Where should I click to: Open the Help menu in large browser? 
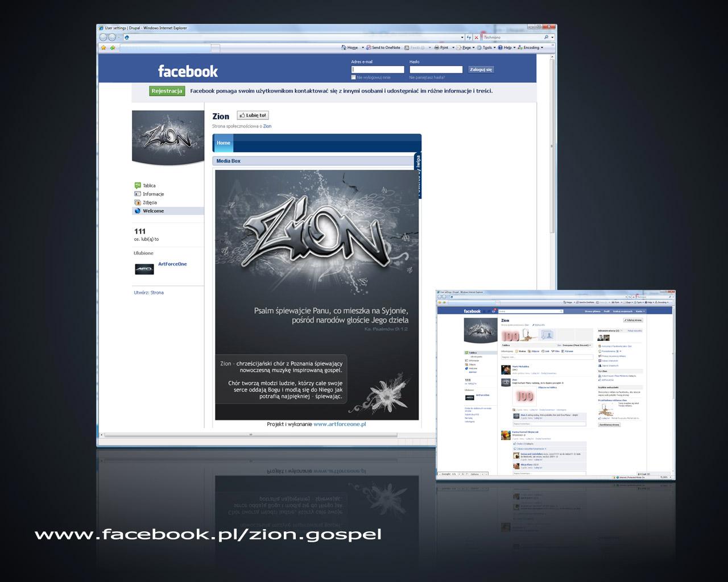[x=506, y=48]
